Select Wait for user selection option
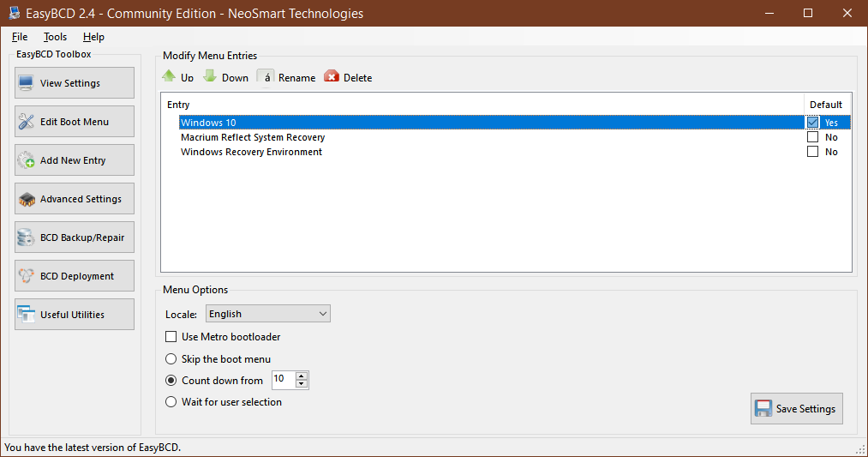 pyautogui.click(x=171, y=402)
